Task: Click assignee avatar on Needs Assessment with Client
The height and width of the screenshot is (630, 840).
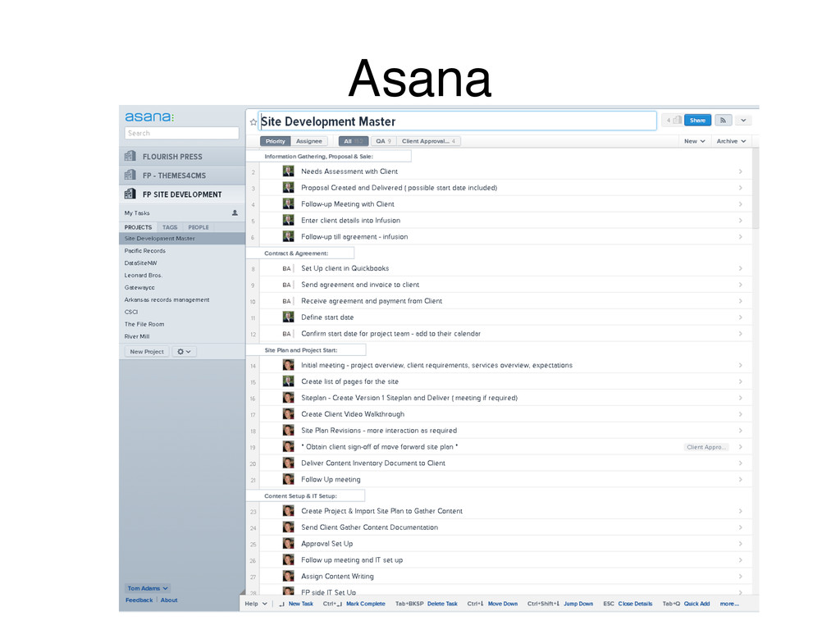Action: point(288,171)
